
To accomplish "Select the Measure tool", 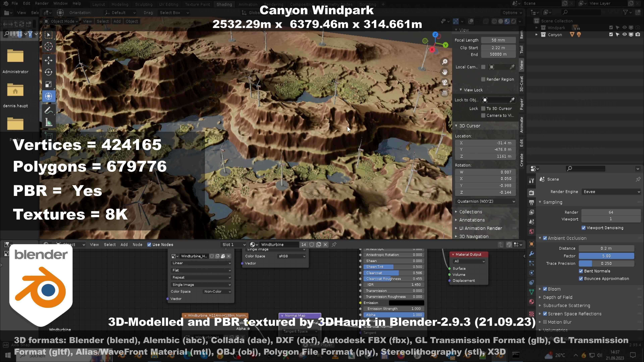I will 48,122.
